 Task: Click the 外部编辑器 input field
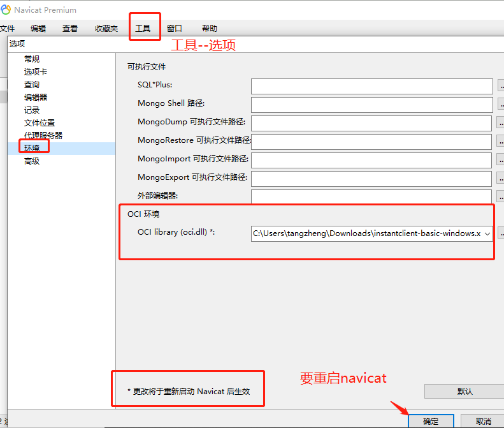(371, 196)
